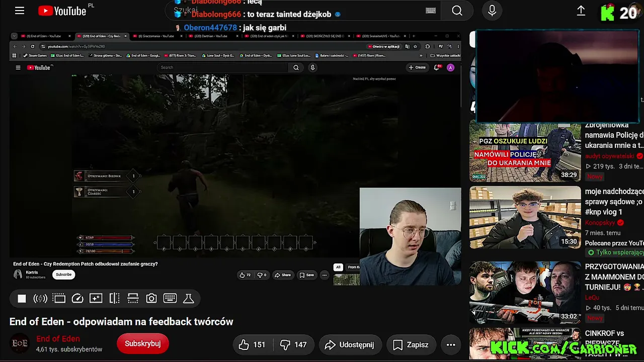644x362 pixels.
Task: Open the inner YouTube hamburger menu
Action: 18,67
